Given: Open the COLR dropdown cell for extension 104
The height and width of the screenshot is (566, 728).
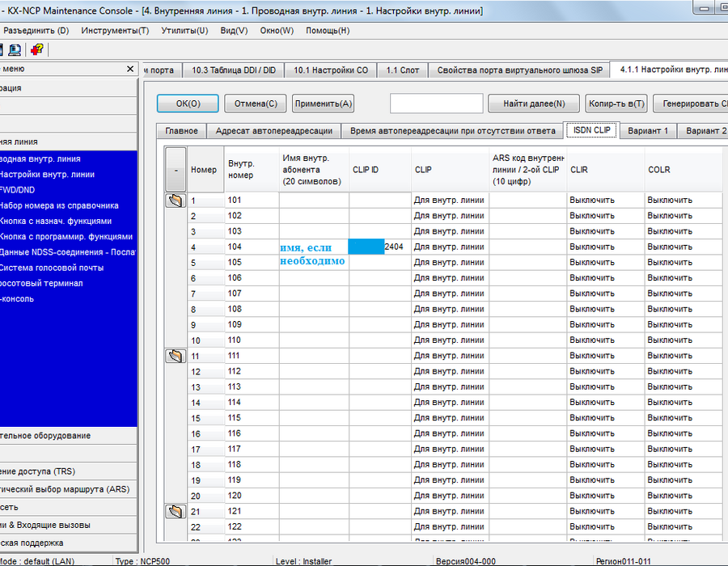Looking at the screenshot, I should (x=684, y=247).
